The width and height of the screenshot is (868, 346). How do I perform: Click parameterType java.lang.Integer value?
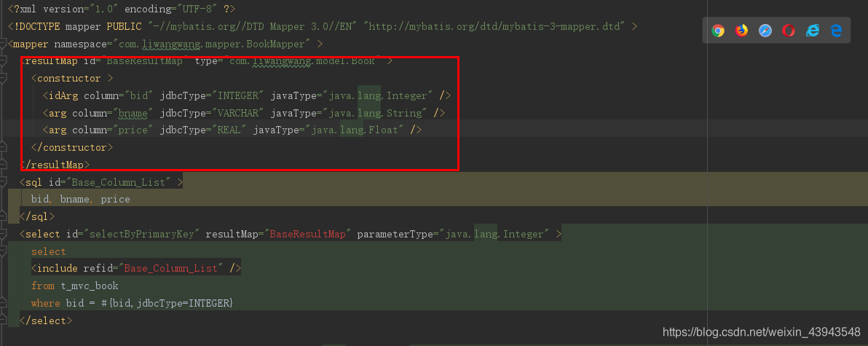495,234
